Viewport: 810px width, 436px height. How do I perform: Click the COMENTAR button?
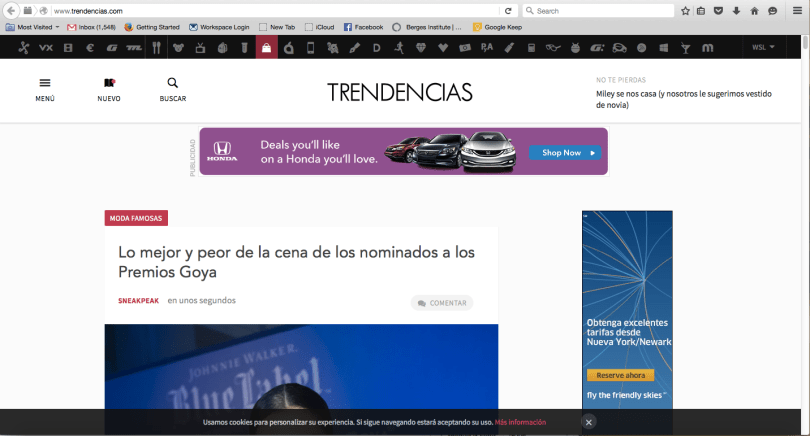click(442, 303)
